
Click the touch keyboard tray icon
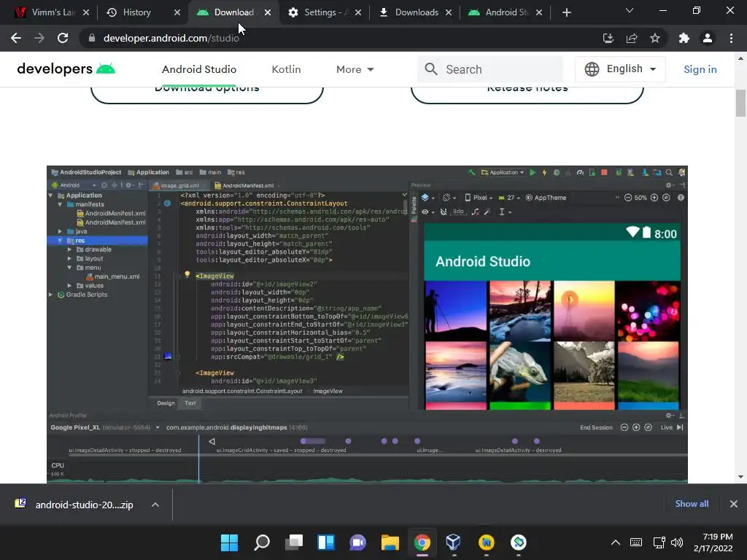coord(636,542)
